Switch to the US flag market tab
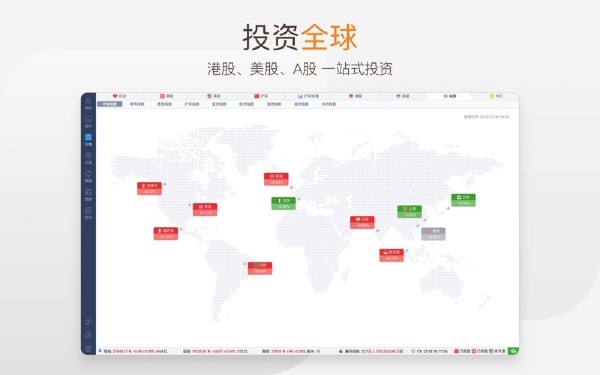The height and width of the screenshot is (375, 600). [214, 96]
